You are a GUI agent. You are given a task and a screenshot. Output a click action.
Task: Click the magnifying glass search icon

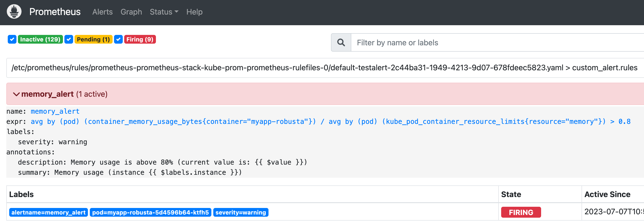point(341,43)
